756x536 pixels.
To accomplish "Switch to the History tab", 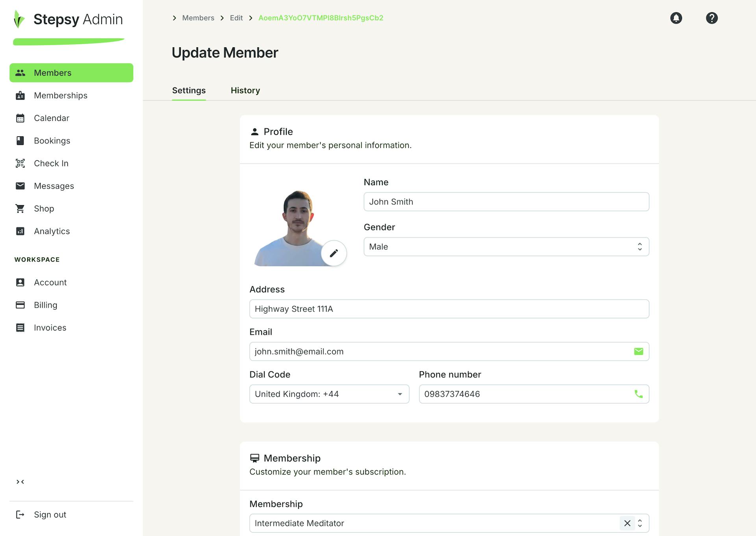I will [x=245, y=90].
